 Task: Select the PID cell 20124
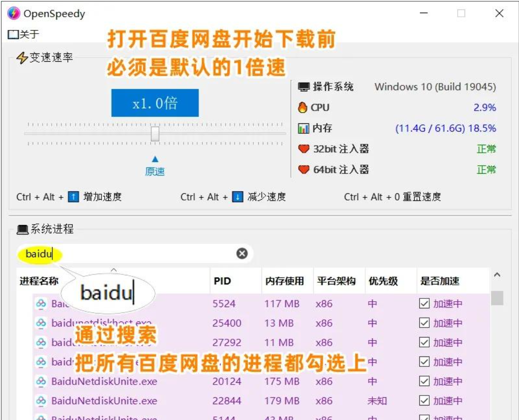pyautogui.click(x=227, y=381)
